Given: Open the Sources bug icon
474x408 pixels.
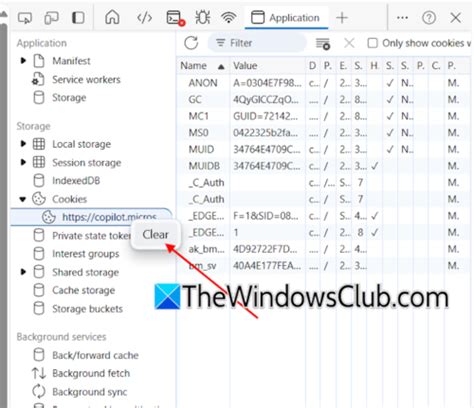Looking at the screenshot, I should [x=203, y=18].
